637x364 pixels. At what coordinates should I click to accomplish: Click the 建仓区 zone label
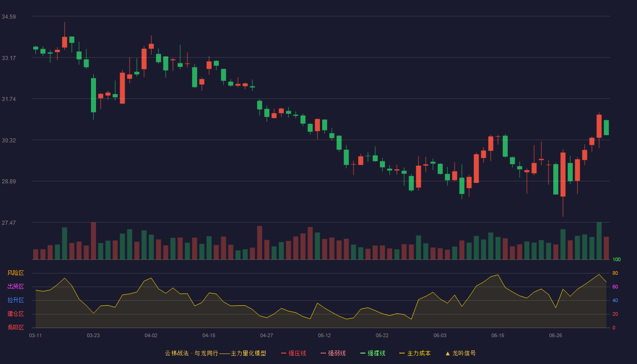coord(15,314)
